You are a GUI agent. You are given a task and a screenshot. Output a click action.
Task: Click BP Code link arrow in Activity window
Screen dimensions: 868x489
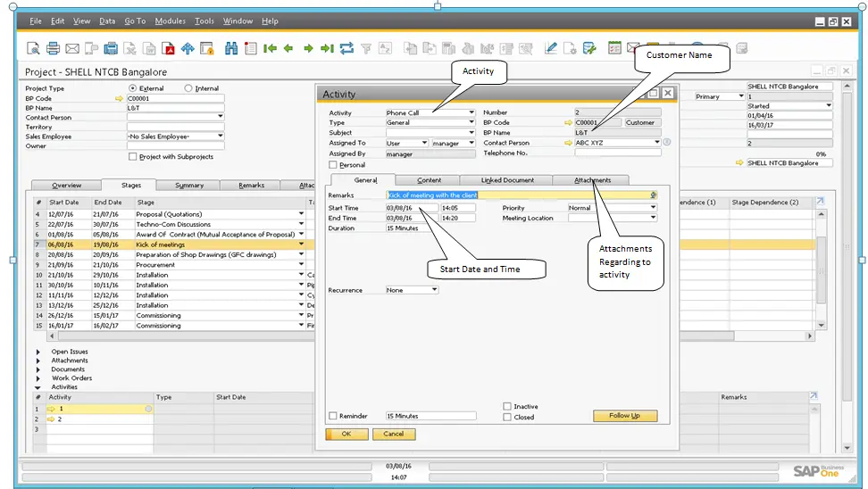tap(568, 123)
